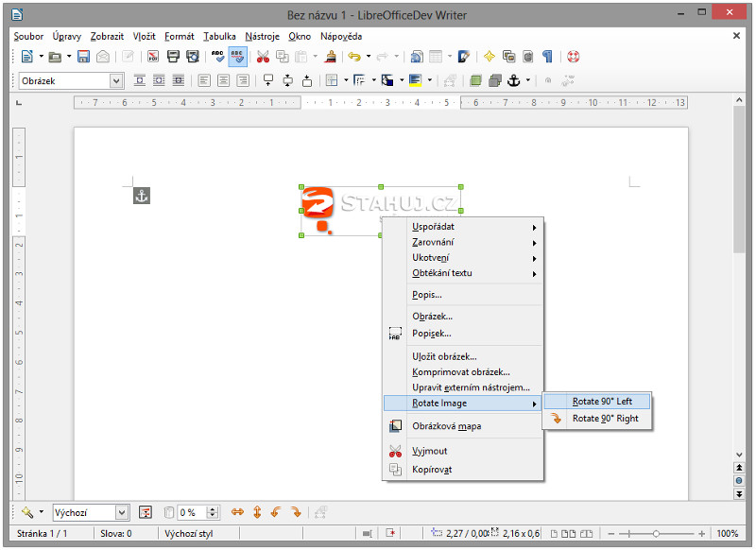This screenshot has width=756, height=550.
Task: Open LibreOffice Help lifebuoy icon
Action: click(x=573, y=57)
